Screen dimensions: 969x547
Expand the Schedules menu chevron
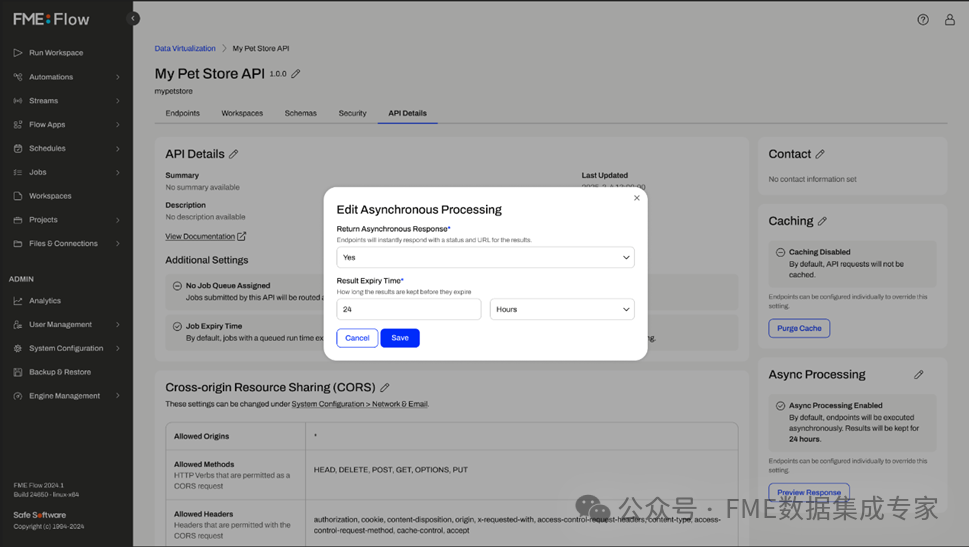[x=117, y=148]
